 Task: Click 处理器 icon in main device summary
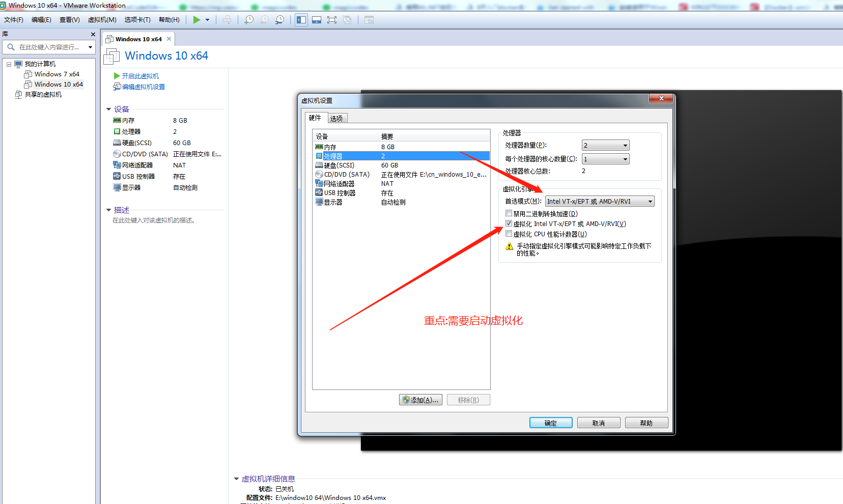(117, 132)
